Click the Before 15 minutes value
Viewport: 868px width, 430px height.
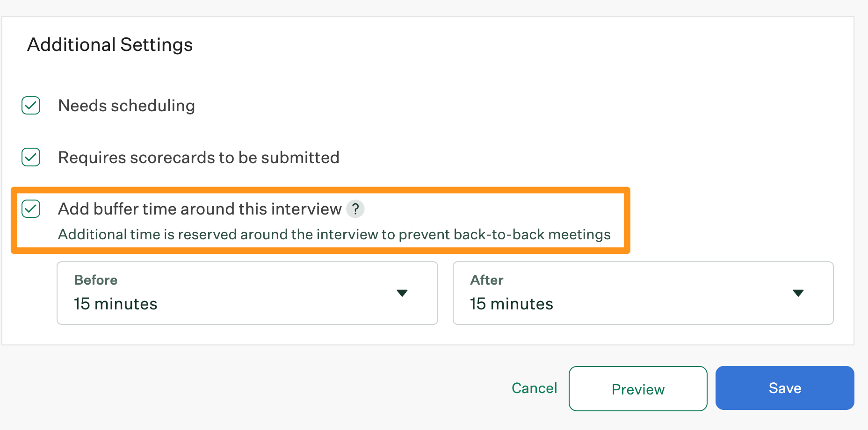coord(115,303)
